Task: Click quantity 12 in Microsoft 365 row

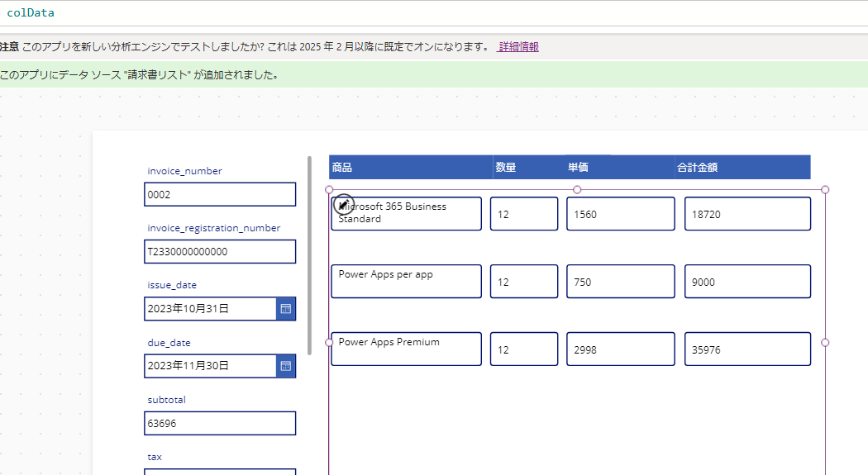Action: coord(523,213)
